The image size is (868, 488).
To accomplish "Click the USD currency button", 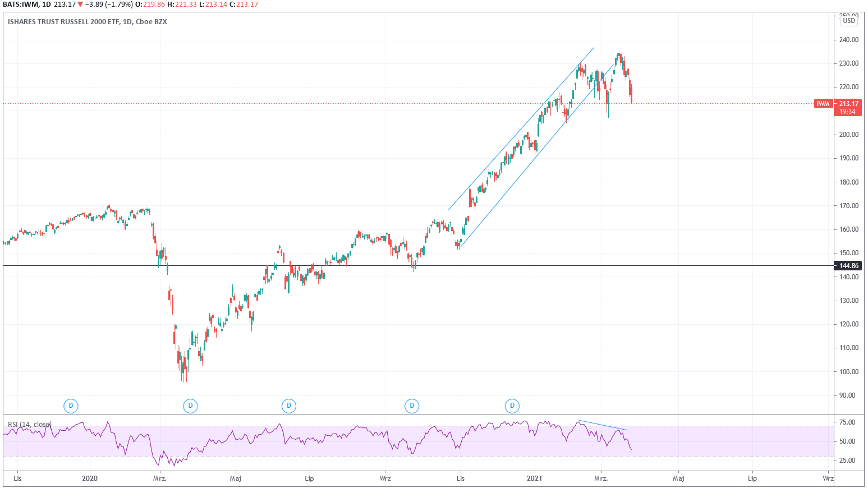I will (x=849, y=21).
